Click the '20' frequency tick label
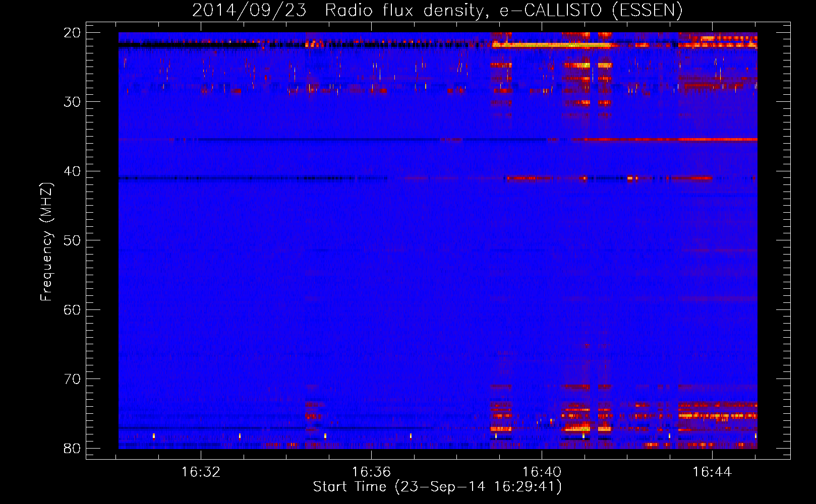The height and width of the screenshot is (504, 816). coord(73,33)
